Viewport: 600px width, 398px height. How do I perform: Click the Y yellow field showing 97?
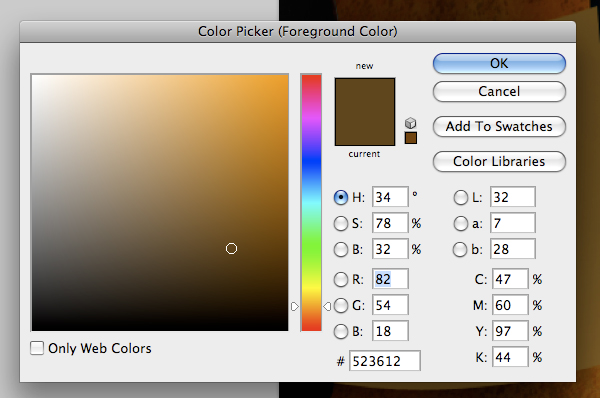(510, 331)
